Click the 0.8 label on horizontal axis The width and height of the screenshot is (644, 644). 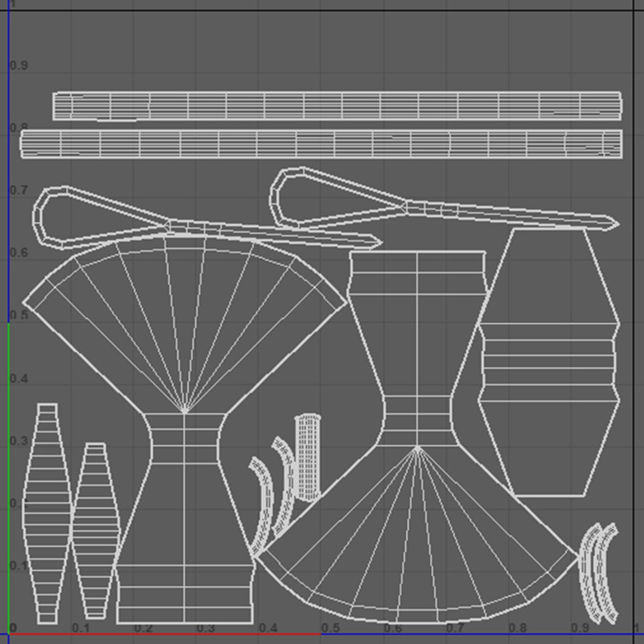coord(518,628)
